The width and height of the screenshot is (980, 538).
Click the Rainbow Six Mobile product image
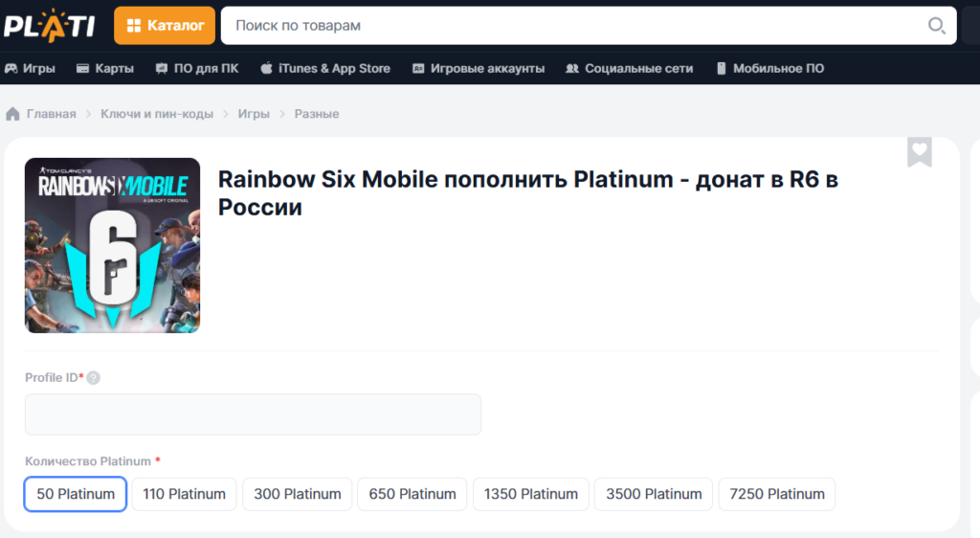113,245
